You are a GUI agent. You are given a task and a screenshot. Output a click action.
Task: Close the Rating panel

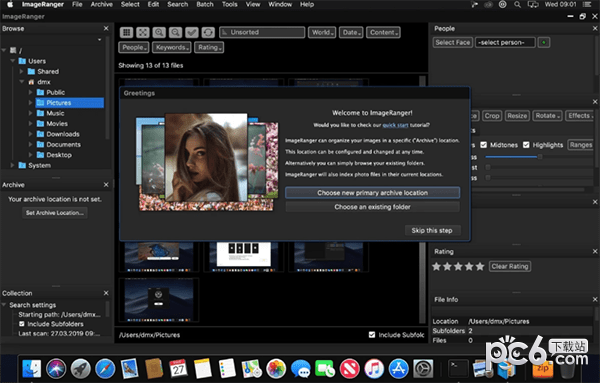pyautogui.click(x=595, y=251)
